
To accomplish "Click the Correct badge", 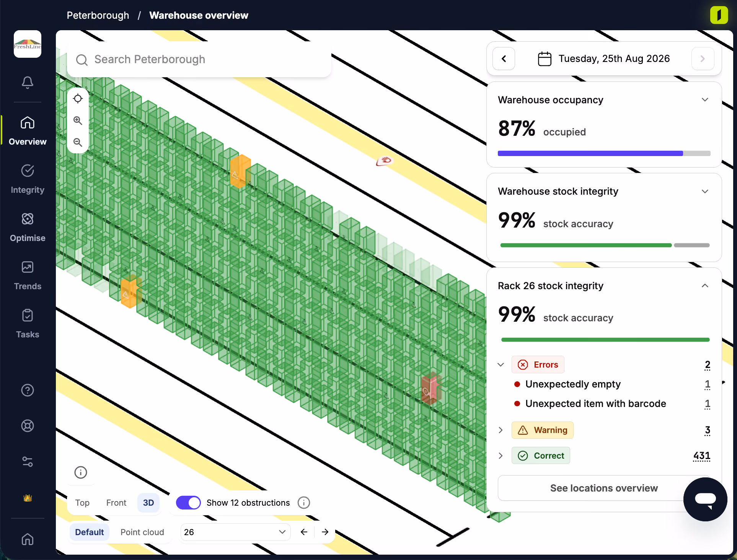I will pyautogui.click(x=541, y=456).
